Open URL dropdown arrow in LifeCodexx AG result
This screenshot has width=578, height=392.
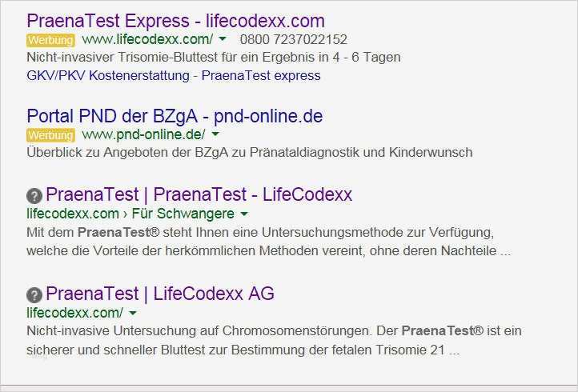tap(133, 313)
